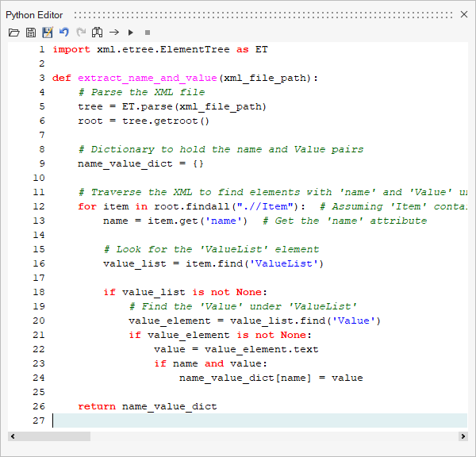Click 'value_element.text' on line 22
This screenshot has height=457, width=476.
tap(261, 349)
